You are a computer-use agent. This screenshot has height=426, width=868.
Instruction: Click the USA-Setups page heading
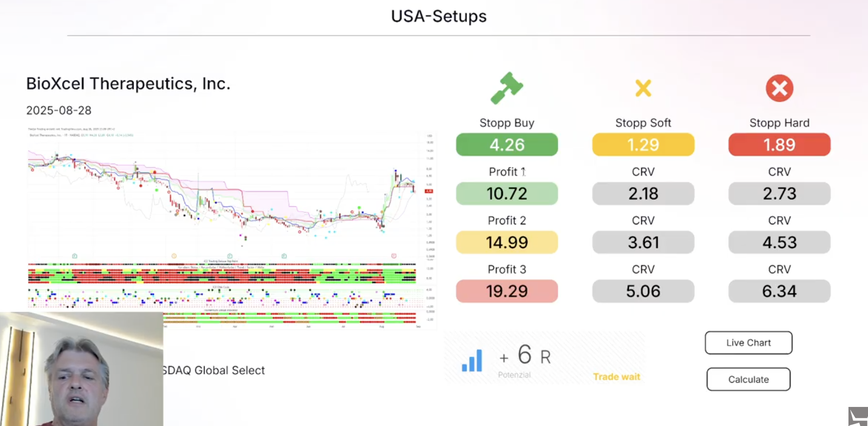[439, 16]
